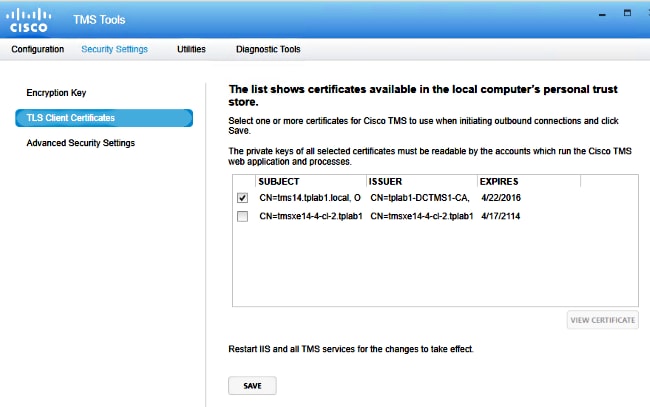The width and height of the screenshot is (650, 407).
Task: Open the Diagnostic Tools menu
Action: tap(268, 49)
